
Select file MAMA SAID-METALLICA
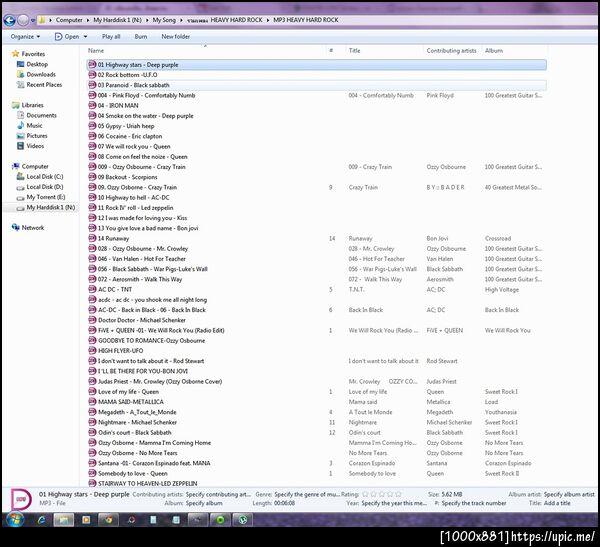point(130,402)
